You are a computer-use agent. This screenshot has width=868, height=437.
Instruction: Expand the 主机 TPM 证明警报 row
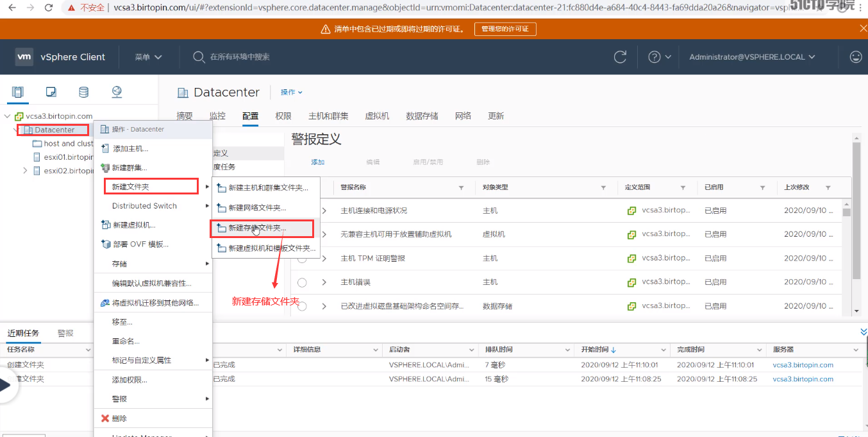pos(324,259)
